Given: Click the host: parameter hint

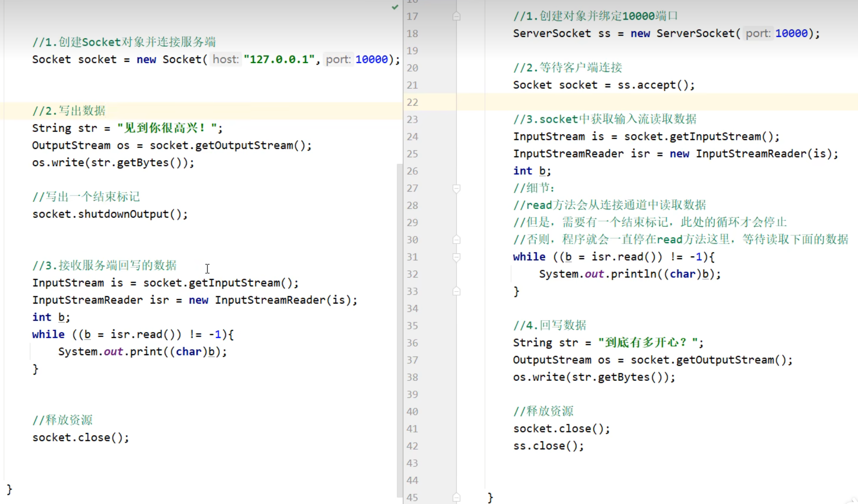Looking at the screenshot, I should pos(226,60).
